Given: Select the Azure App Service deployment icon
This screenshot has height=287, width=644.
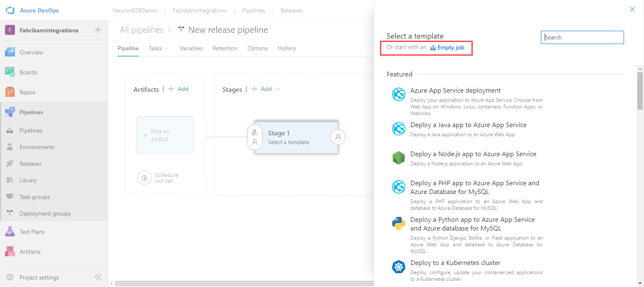Looking at the screenshot, I should (399, 94).
